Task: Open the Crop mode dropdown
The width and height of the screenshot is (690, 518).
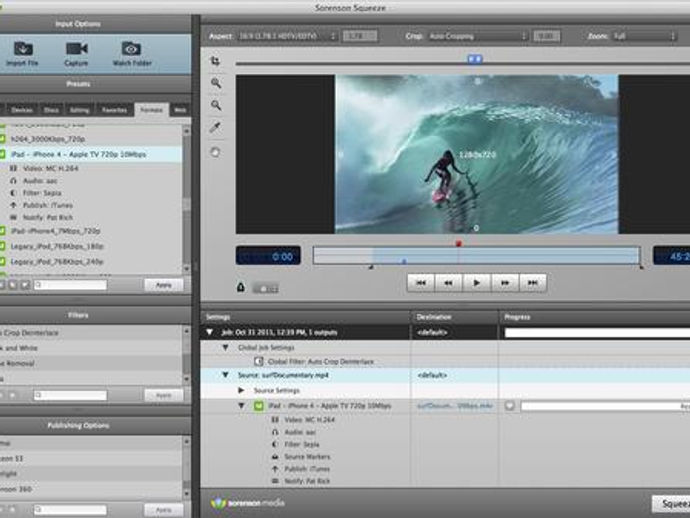Action: point(478,36)
